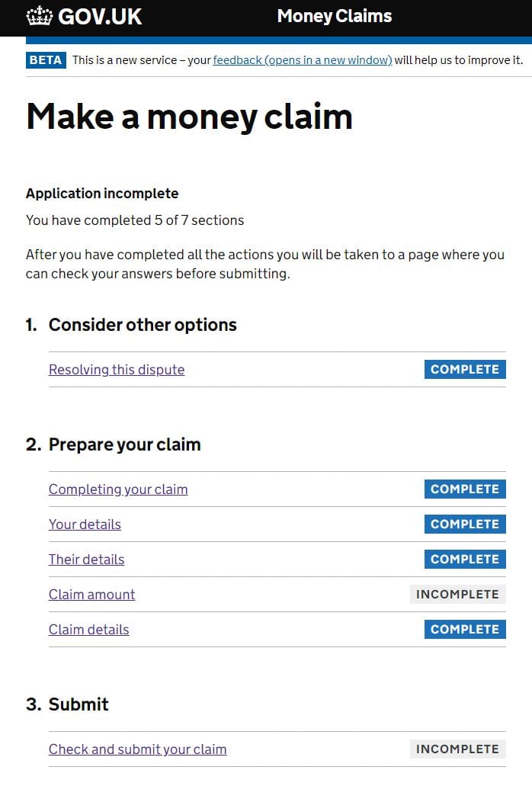The height and width of the screenshot is (786, 532).
Task: Click the BETA phase tag
Action: click(x=46, y=60)
